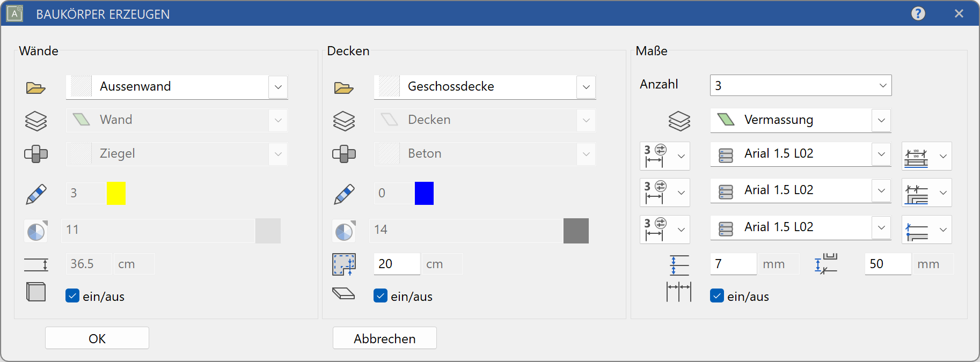
Task: Click the material icon next to Beton
Action: click(x=343, y=154)
